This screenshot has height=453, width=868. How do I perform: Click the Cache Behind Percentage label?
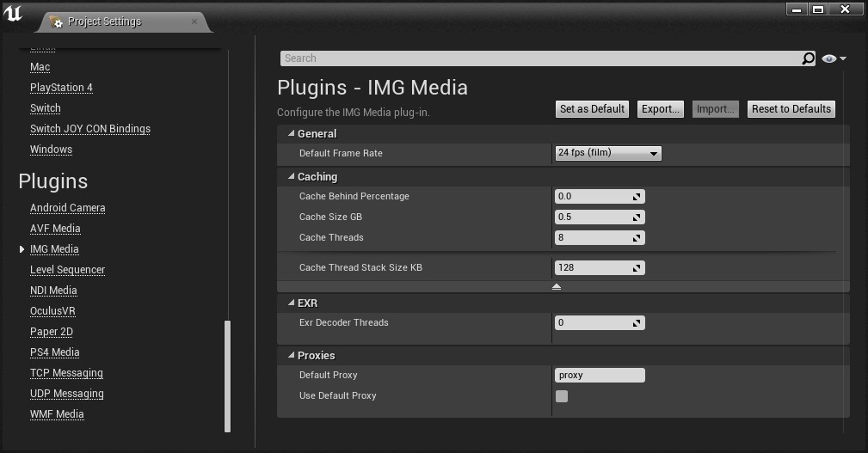[x=354, y=196]
